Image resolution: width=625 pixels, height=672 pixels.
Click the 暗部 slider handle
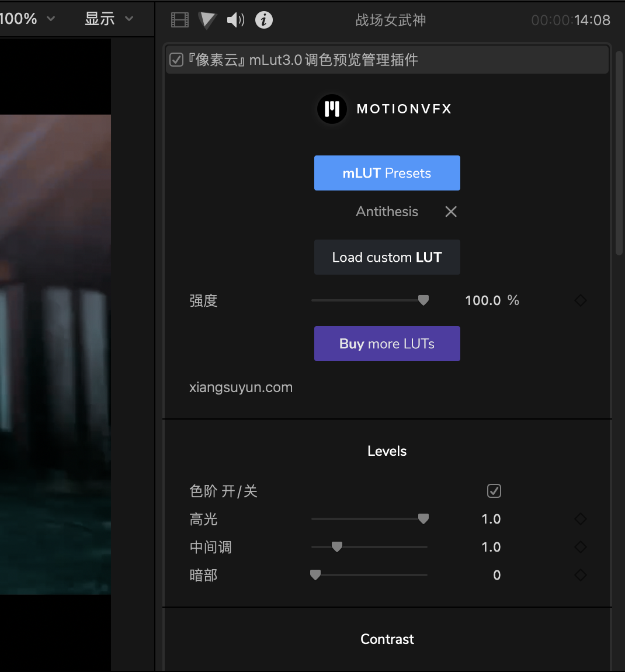(x=315, y=575)
